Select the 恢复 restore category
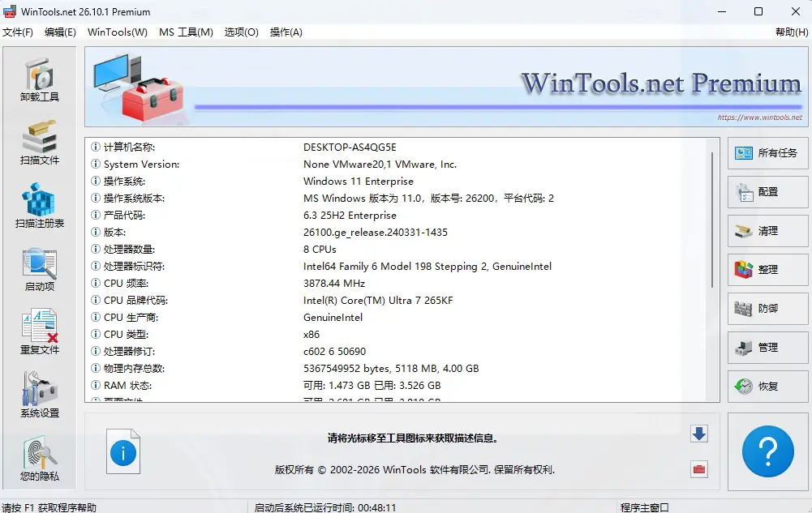The width and height of the screenshot is (812, 513). (767, 387)
